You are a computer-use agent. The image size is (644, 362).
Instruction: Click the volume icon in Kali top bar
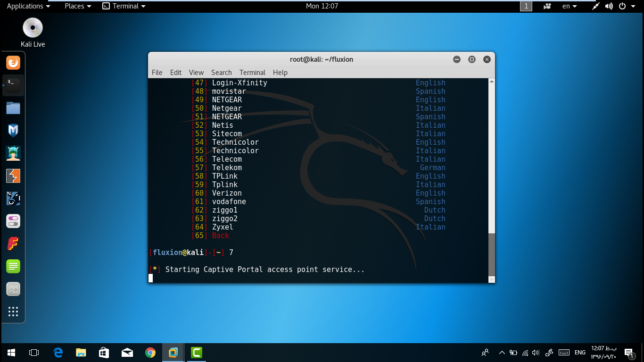[609, 6]
